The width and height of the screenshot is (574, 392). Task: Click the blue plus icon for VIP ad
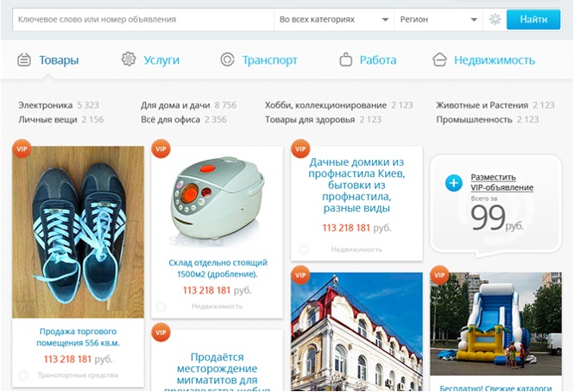click(454, 182)
